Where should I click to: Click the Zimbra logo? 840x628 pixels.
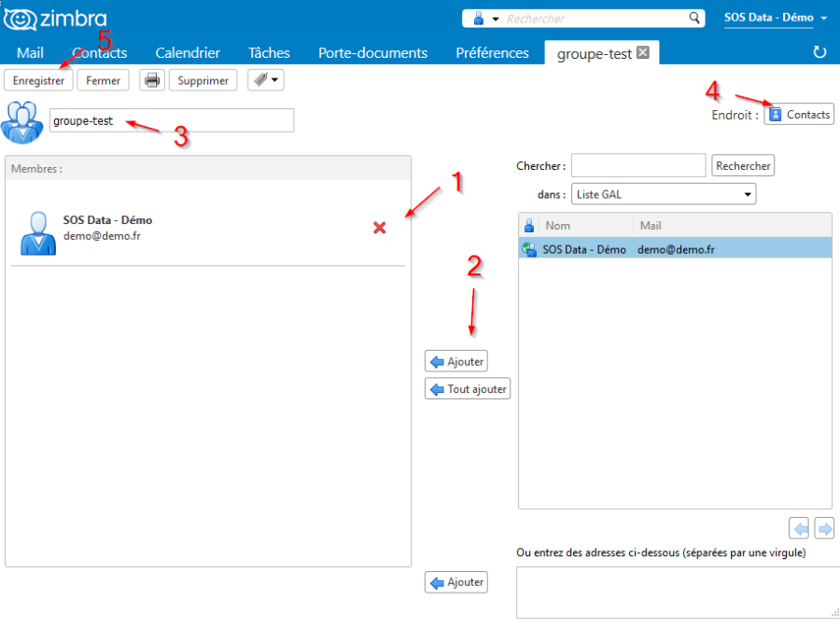pos(54,18)
